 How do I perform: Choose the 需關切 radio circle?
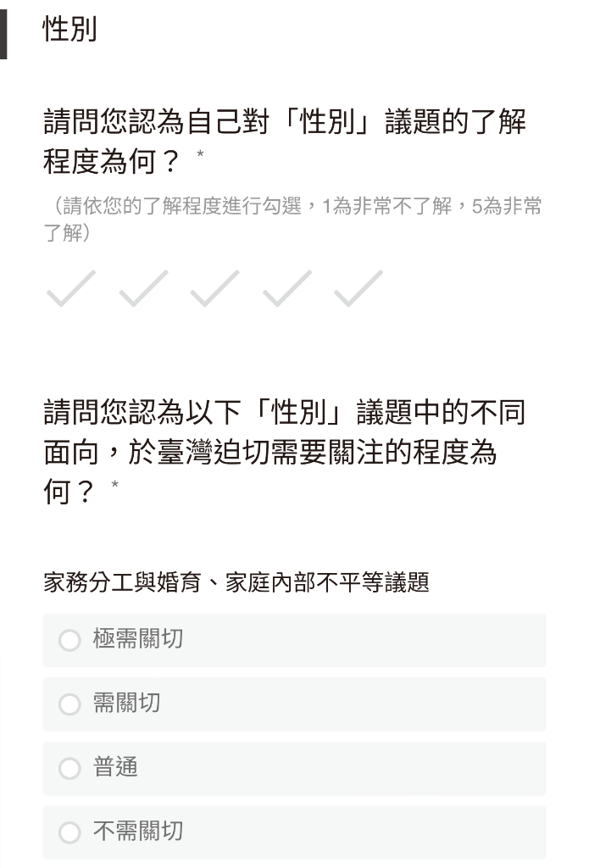tap(69, 704)
